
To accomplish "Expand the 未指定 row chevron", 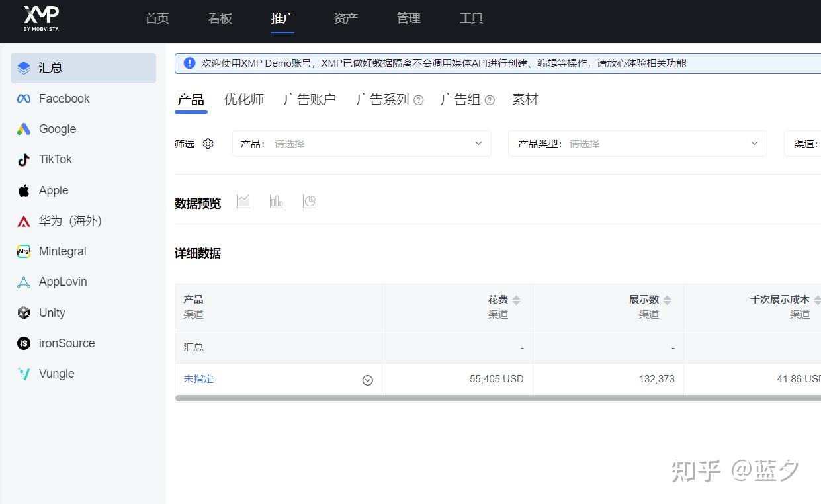I will pos(368,380).
